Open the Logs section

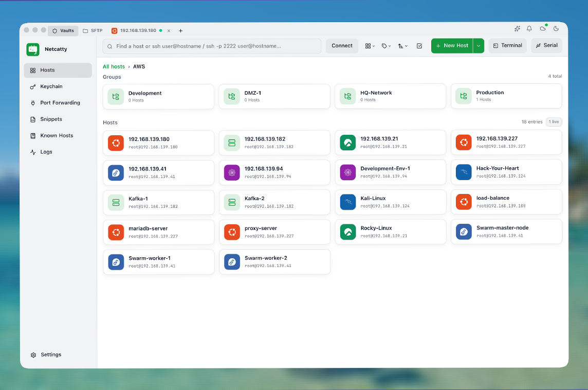46,152
